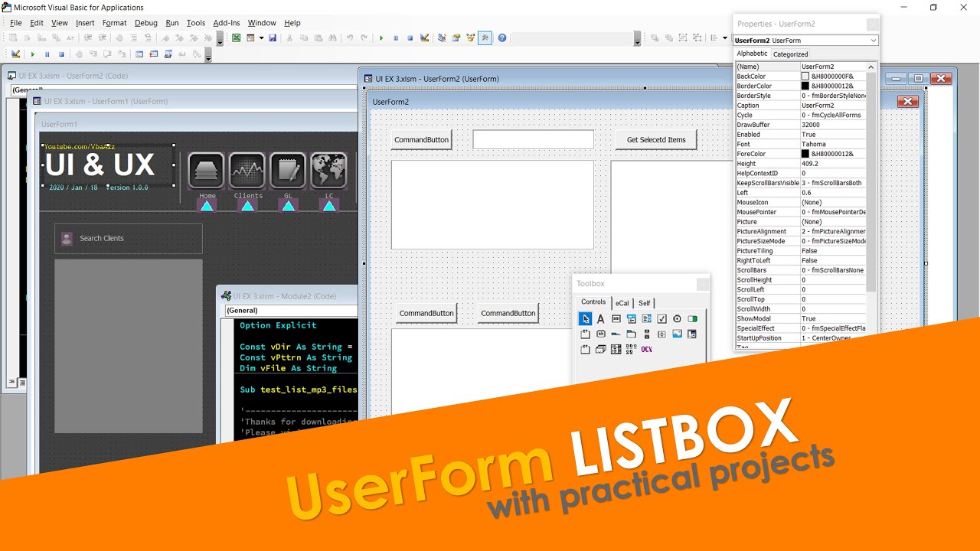Open the (General) dropdown in Module2 code window

click(291, 311)
